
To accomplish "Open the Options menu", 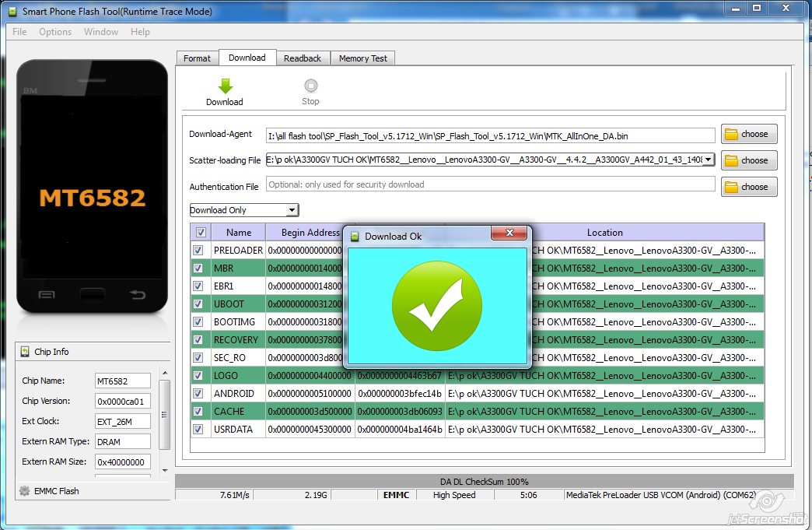I will tap(55, 32).
